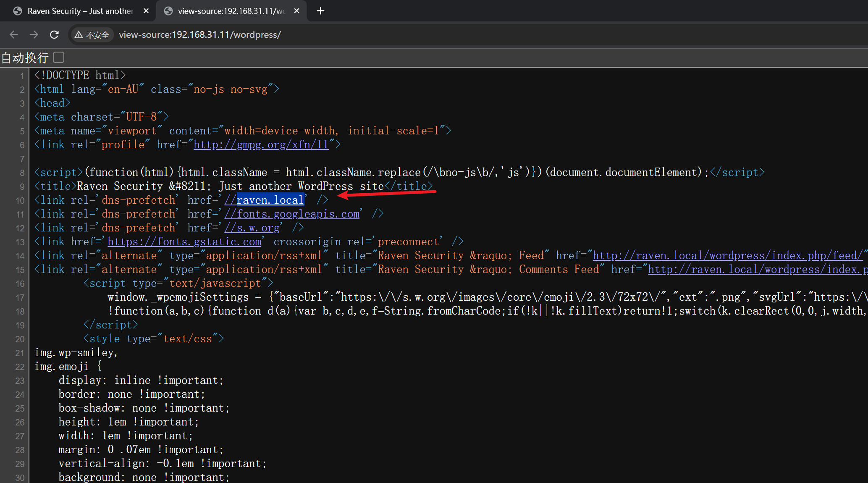
Task: Switch to view-source:192.168.31.11 tab
Action: 231,11
